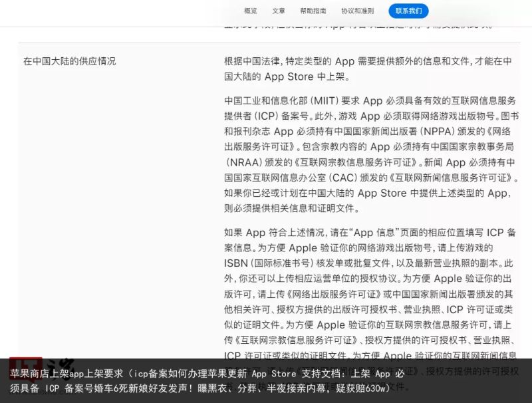Click the line starting with (NRAA) 颁发的

click(369, 162)
